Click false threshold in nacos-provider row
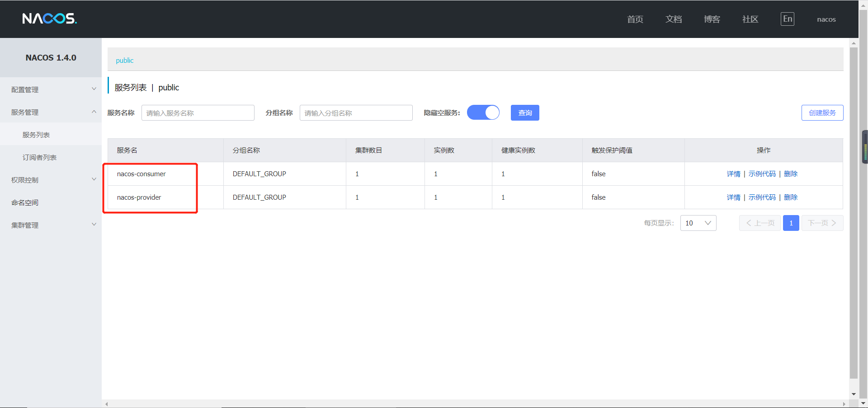 coord(599,197)
